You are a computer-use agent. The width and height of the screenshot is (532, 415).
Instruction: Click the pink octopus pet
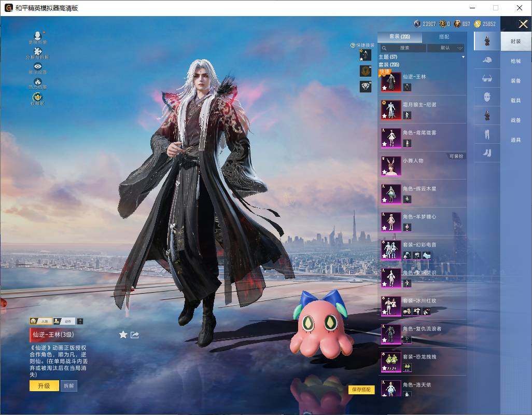click(321, 325)
